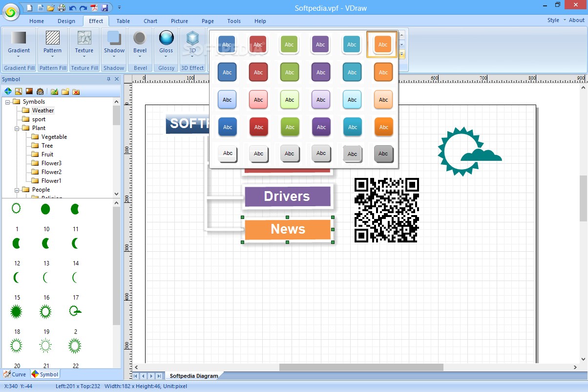
Task: Export the drawing to PDF
Action: (94, 8)
